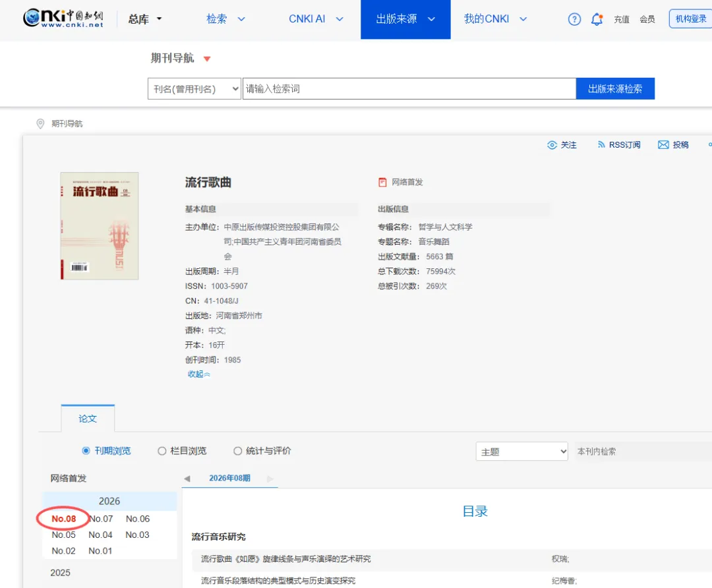Select issue No.06
712x588 pixels.
click(x=138, y=519)
